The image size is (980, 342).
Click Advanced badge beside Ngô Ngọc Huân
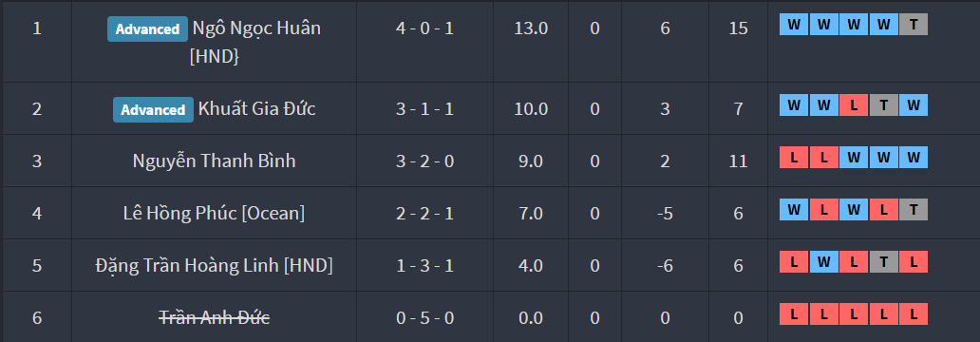click(147, 28)
